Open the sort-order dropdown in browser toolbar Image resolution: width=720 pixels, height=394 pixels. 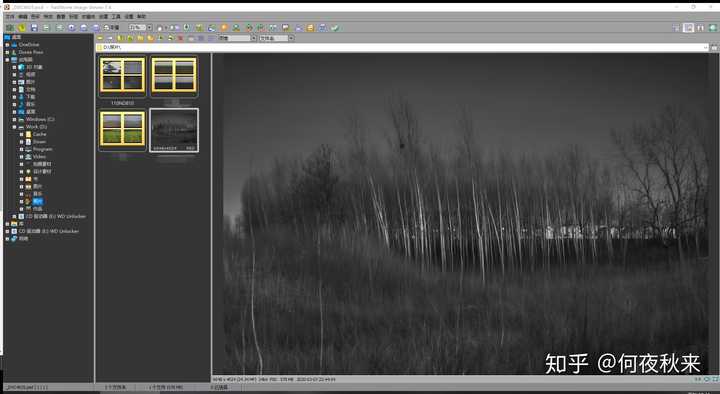(x=291, y=38)
